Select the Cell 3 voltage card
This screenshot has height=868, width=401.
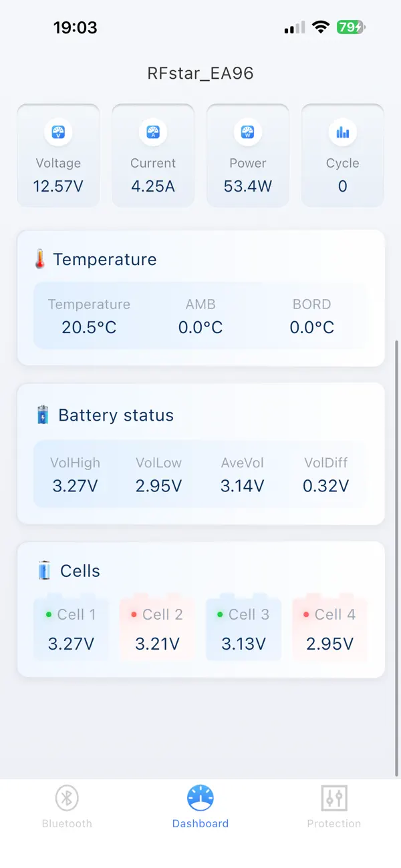pyautogui.click(x=243, y=628)
